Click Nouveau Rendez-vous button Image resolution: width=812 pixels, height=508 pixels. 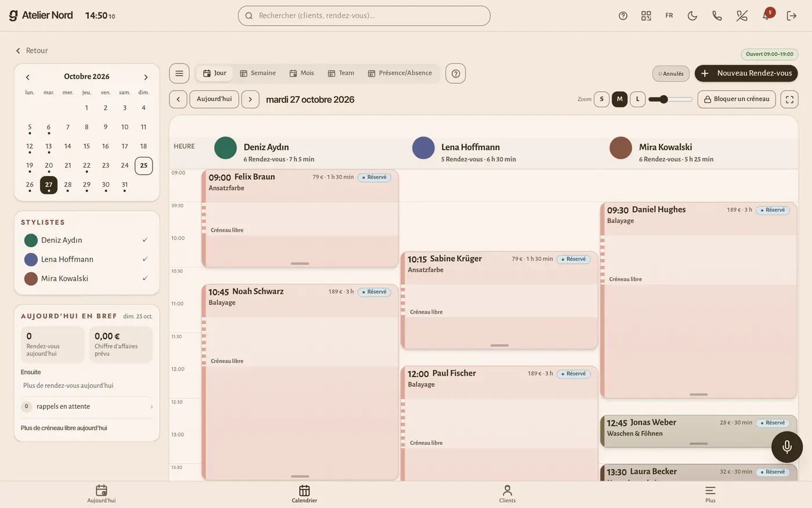746,73
